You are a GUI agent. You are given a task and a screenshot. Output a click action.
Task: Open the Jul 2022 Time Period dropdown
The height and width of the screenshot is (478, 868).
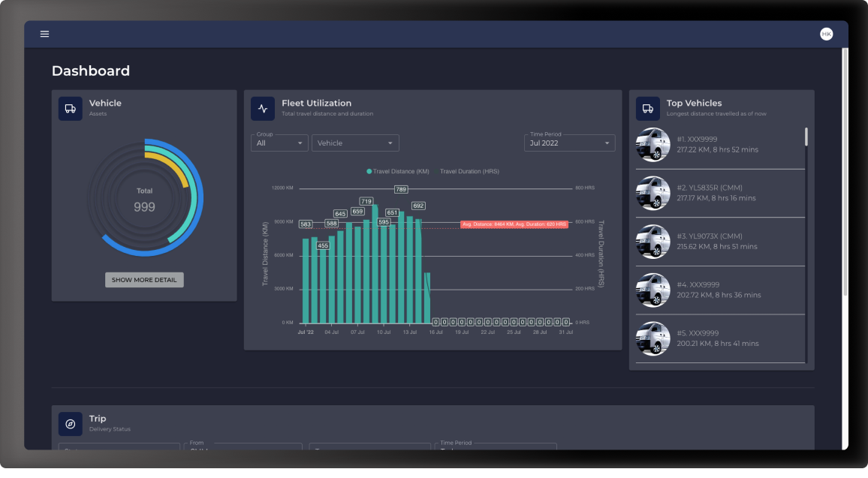click(569, 143)
